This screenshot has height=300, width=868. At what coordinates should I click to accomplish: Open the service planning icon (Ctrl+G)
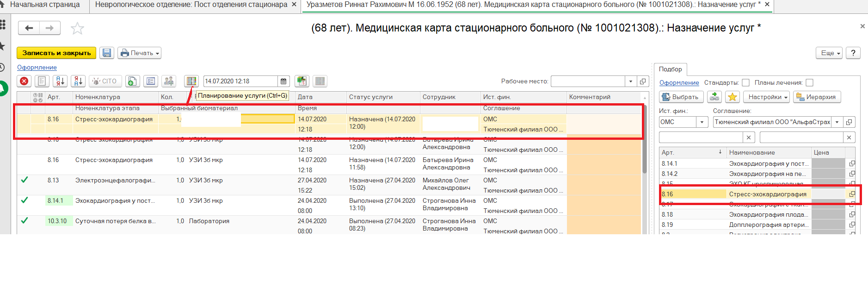click(191, 81)
